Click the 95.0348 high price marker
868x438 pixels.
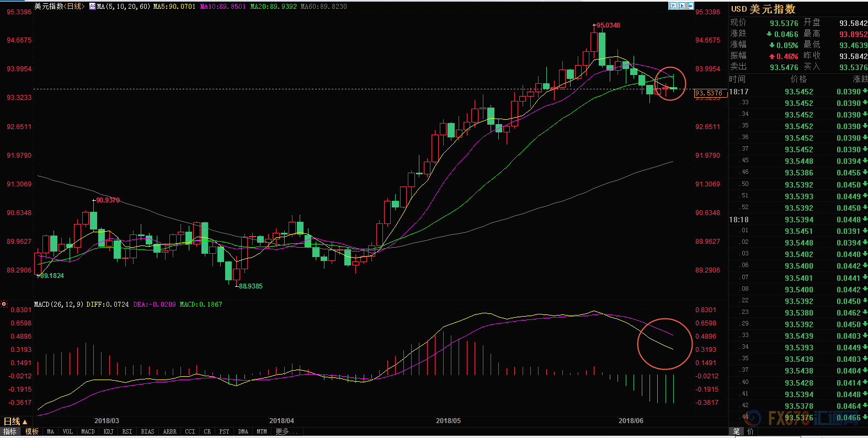pyautogui.click(x=608, y=25)
